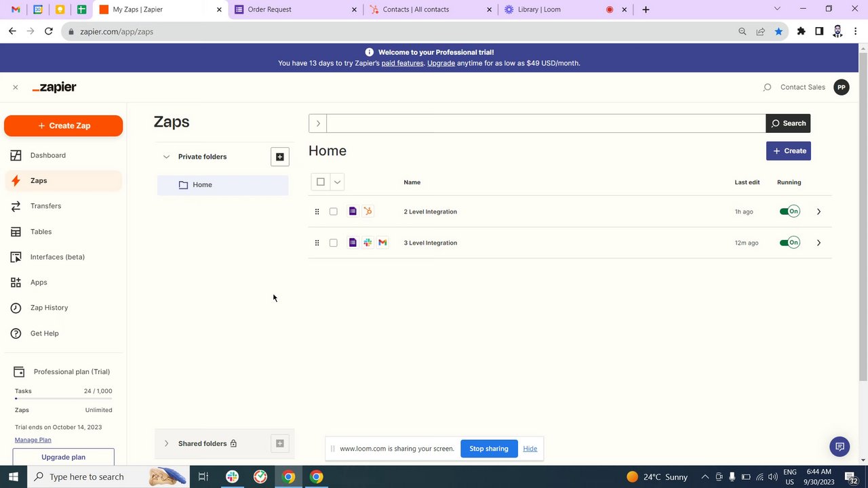
Task: Click Google Forms icon in 2 Level Integration
Action: pos(353,211)
